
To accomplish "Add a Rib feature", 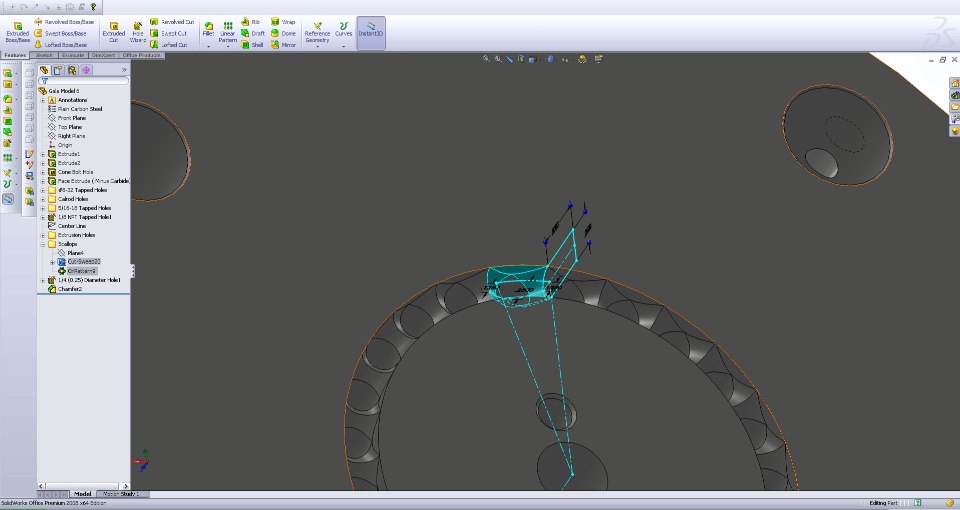I will tap(250, 22).
